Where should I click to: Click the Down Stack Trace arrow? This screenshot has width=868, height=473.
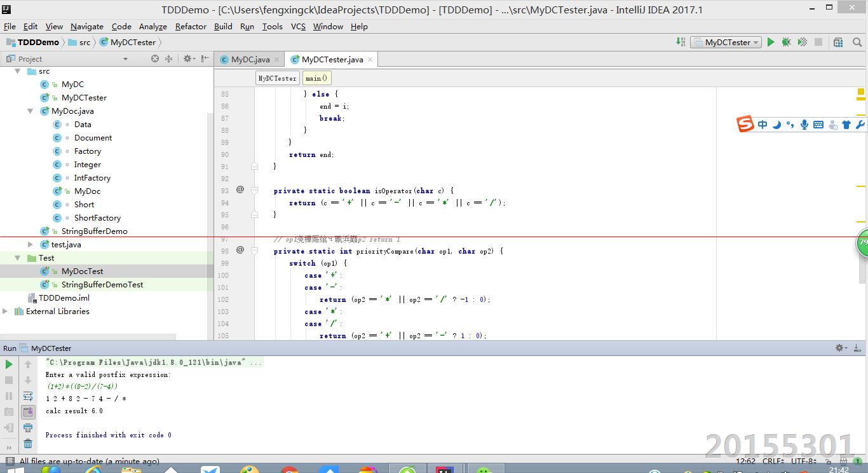coord(28,380)
